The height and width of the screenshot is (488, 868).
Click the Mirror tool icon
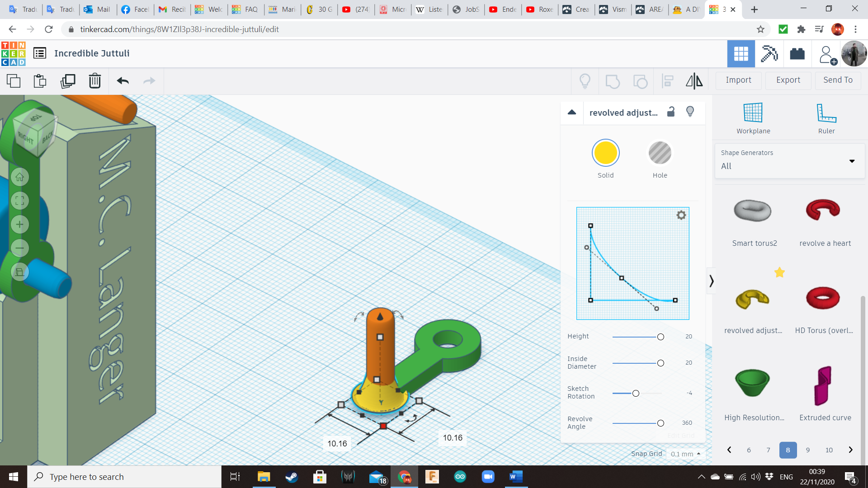point(694,81)
